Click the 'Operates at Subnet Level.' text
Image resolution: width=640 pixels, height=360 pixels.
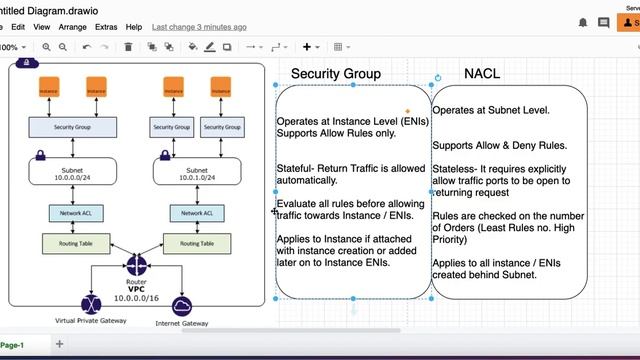(x=491, y=110)
